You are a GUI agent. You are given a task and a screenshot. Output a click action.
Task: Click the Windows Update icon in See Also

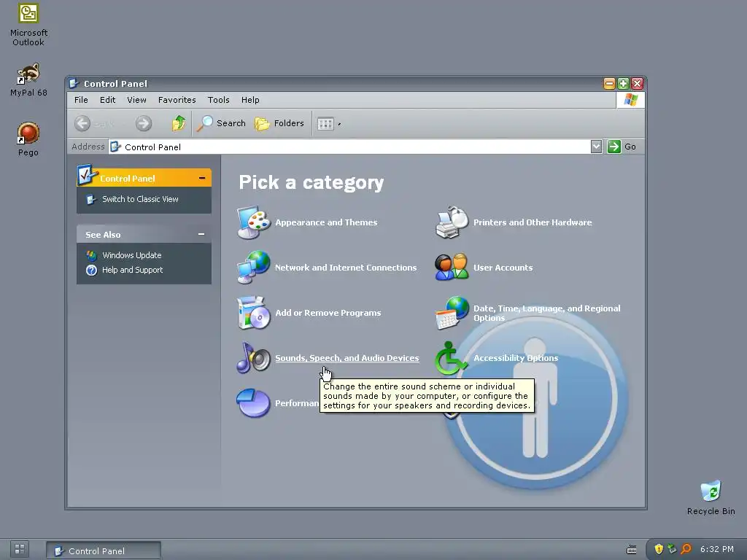(x=91, y=255)
